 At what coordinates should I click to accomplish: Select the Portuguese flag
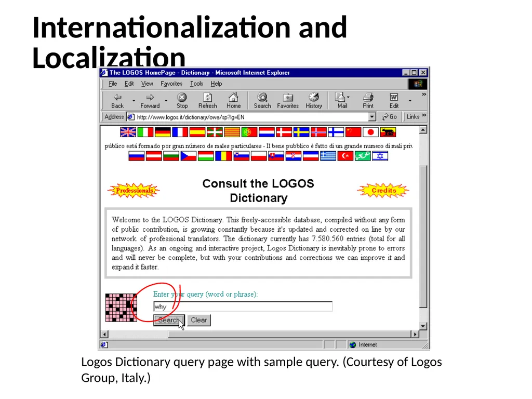249,132
